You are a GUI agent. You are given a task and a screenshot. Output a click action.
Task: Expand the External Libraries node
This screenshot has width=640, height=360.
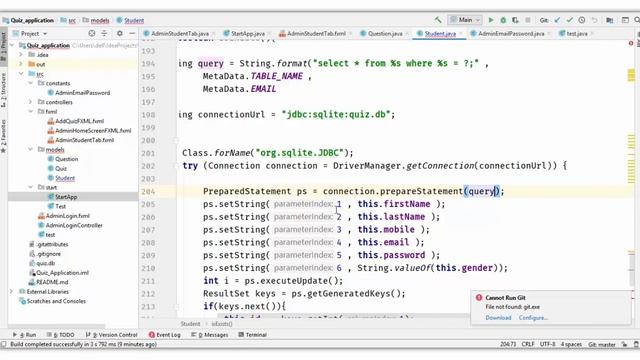pos(12,291)
